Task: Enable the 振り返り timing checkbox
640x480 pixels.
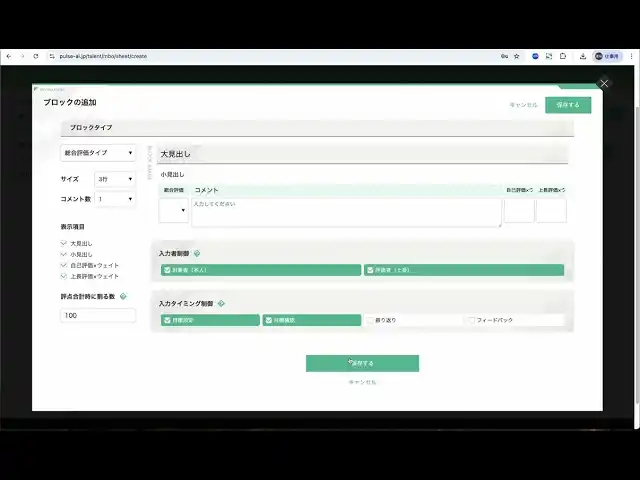Action: click(x=370, y=320)
